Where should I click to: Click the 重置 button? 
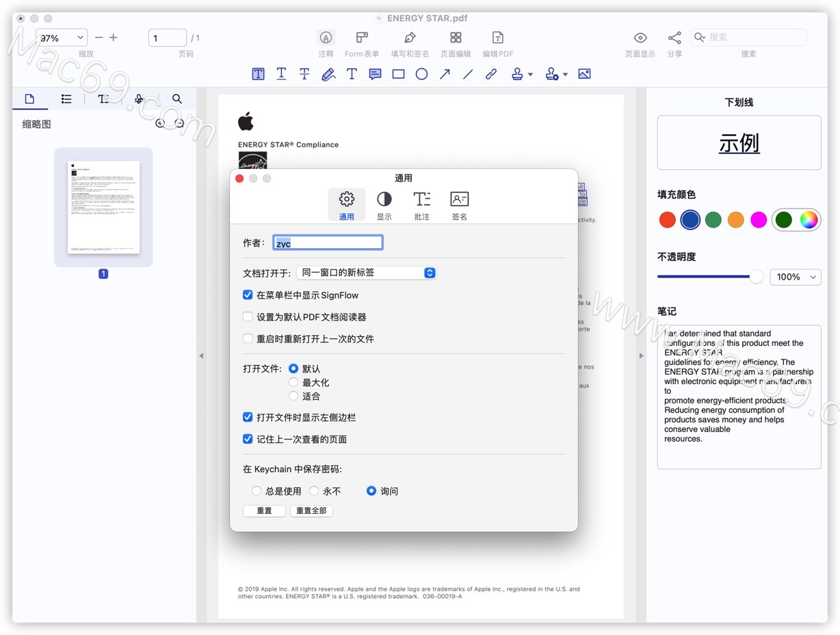(264, 511)
